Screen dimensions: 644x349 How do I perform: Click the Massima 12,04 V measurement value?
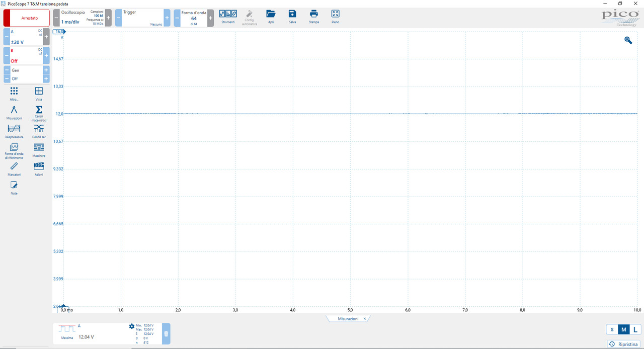tap(86, 337)
